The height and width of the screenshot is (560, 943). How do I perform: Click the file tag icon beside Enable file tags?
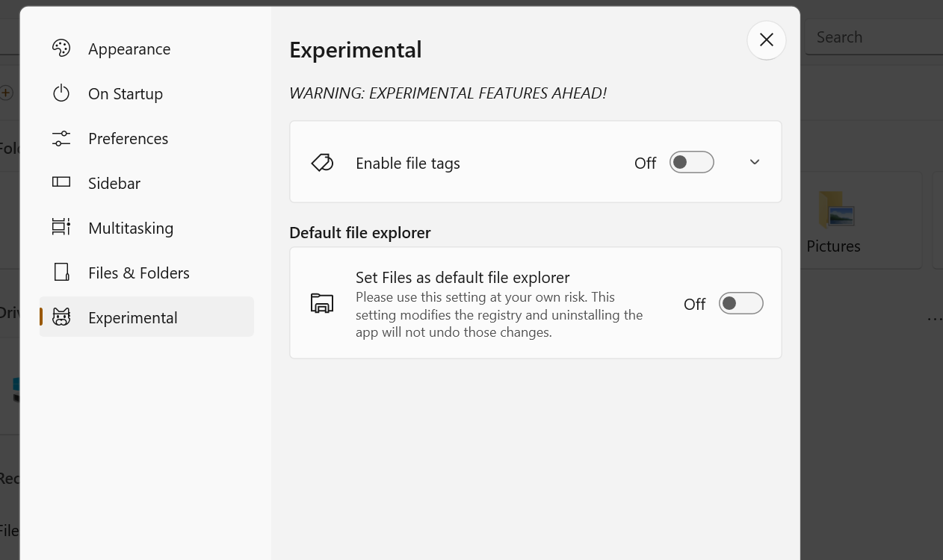tap(321, 162)
